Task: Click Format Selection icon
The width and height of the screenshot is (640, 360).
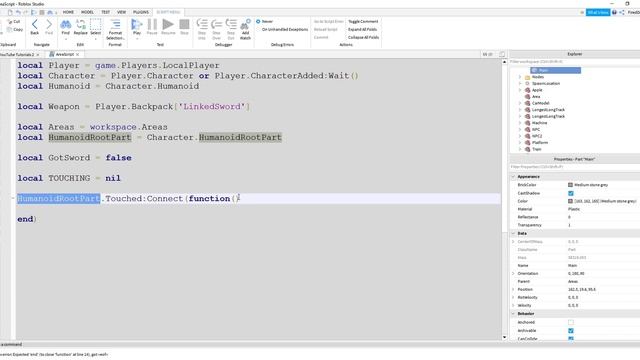Action: (x=116, y=24)
